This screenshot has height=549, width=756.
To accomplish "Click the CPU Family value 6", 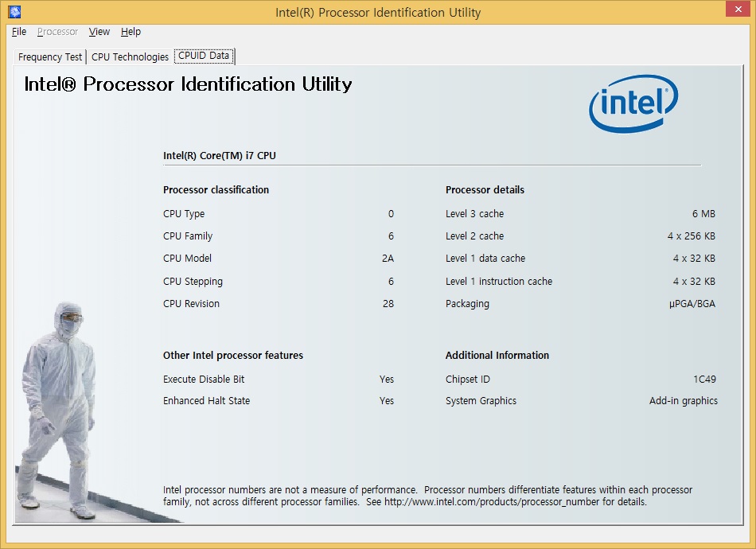I will click(391, 236).
